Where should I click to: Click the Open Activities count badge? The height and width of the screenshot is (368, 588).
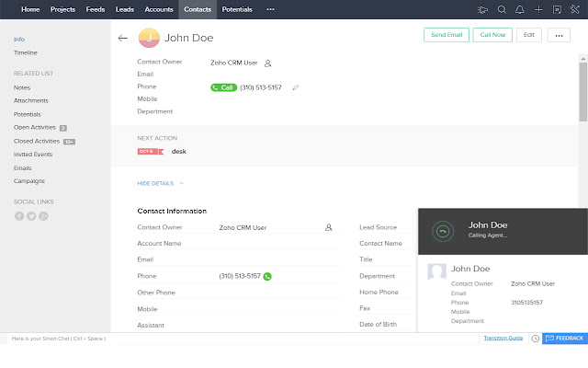coord(63,128)
